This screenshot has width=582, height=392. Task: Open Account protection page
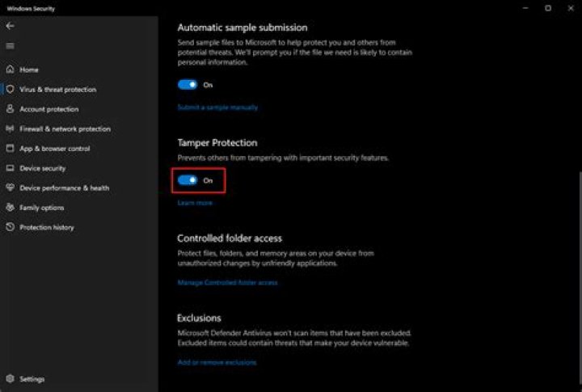click(49, 109)
